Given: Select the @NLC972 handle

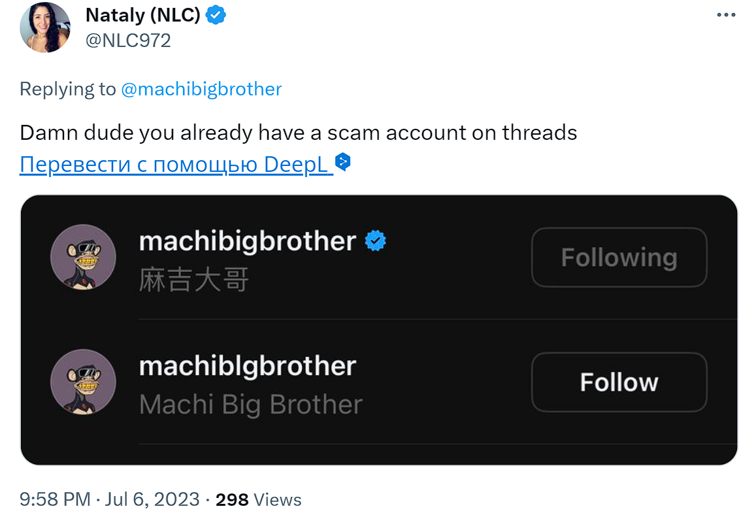Looking at the screenshot, I should tap(128, 40).
